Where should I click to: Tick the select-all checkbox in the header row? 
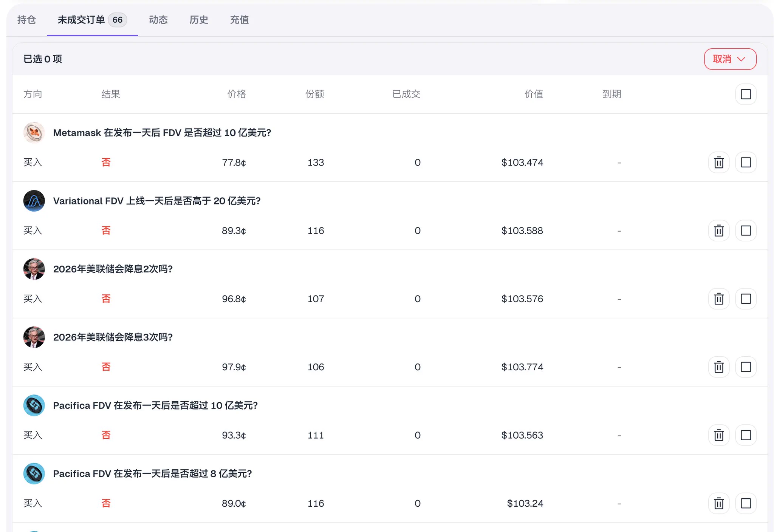(x=746, y=94)
